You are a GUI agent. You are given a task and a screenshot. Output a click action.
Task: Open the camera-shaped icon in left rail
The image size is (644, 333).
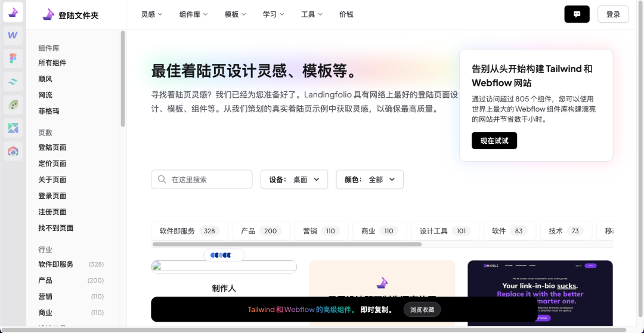(x=13, y=152)
